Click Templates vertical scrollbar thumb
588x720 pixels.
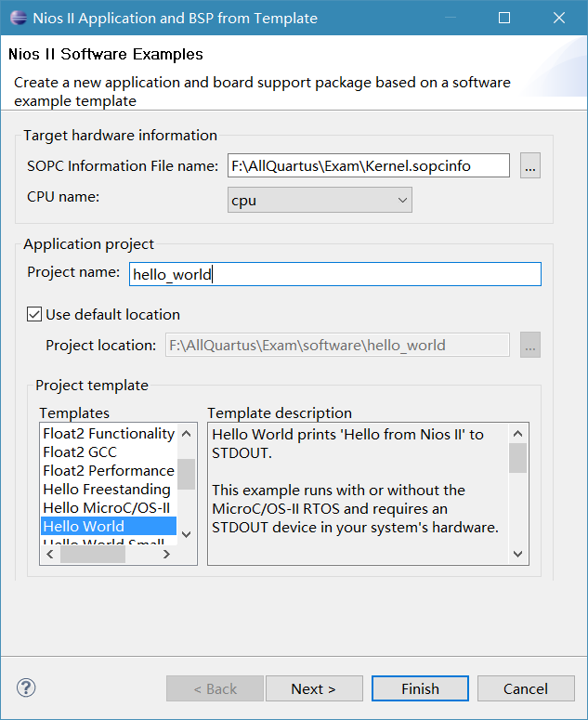187,475
